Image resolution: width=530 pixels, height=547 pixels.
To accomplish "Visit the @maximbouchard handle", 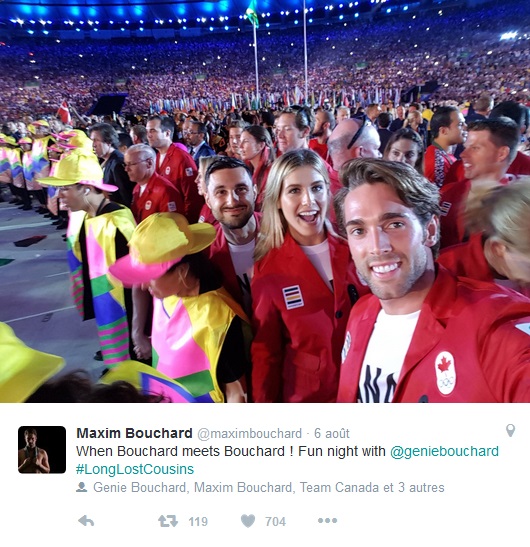I will [249, 433].
